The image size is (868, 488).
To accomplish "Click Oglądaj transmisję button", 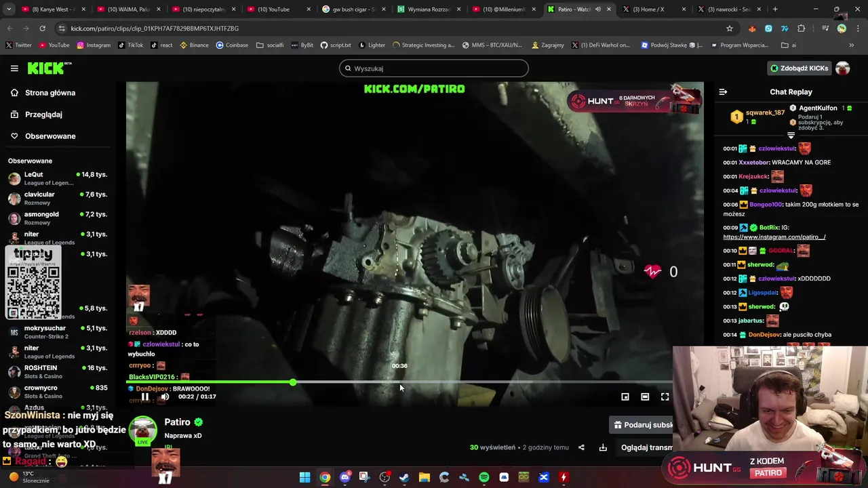I will coord(646,447).
